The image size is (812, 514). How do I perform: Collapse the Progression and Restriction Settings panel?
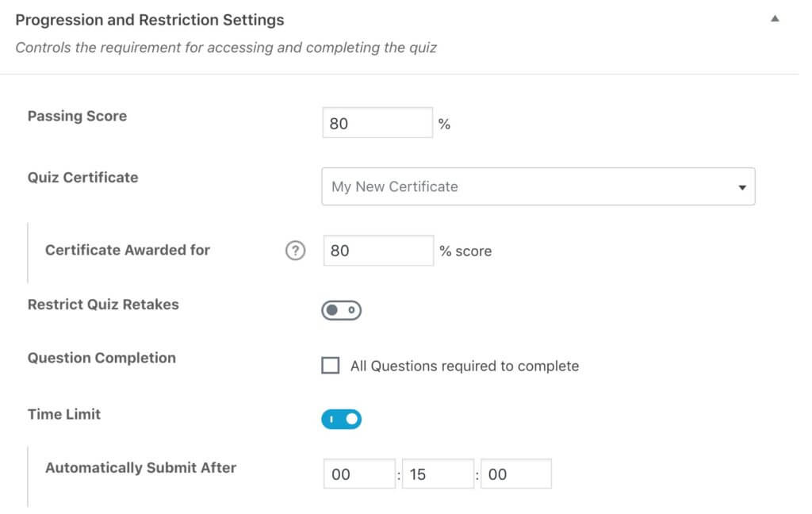(775, 19)
